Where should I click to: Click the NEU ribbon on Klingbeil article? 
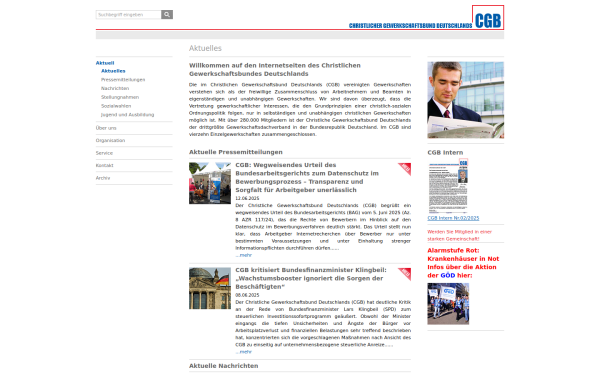(x=405, y=273)
